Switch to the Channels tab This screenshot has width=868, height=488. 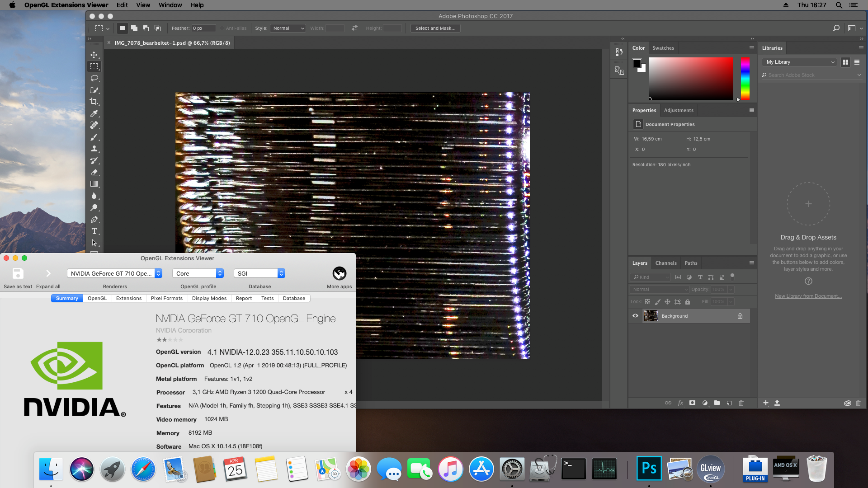pos(666,263)
